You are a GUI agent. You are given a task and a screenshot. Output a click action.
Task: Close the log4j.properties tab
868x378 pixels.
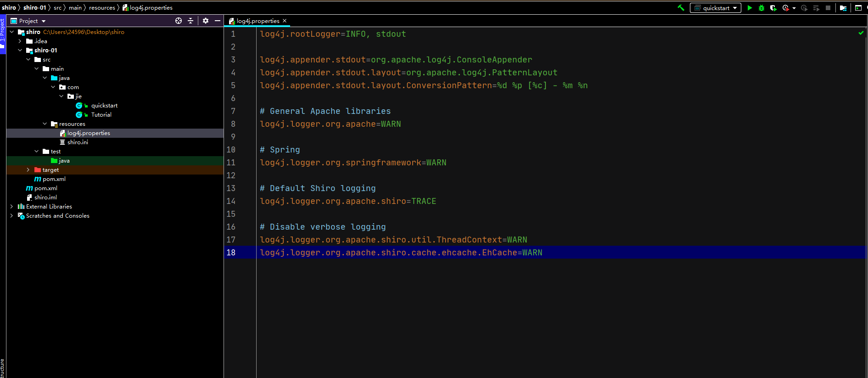[285, 21]
